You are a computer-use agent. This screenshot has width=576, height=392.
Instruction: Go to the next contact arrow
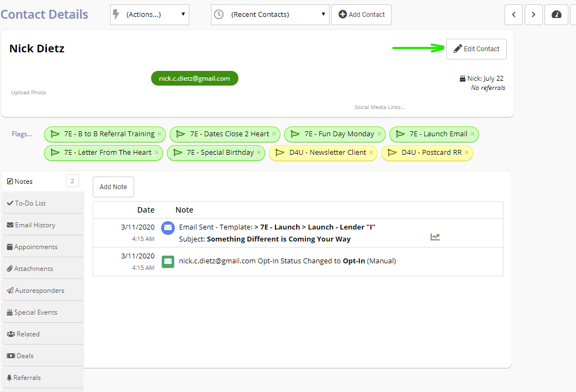click(x=534, y=15)
